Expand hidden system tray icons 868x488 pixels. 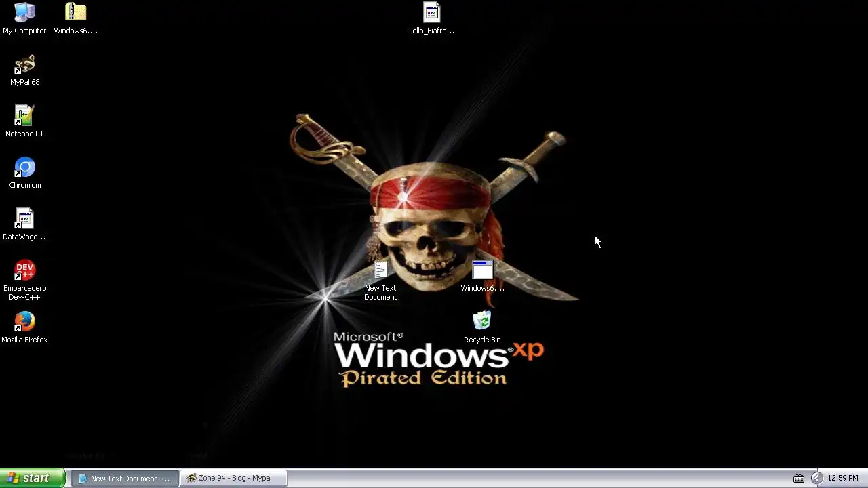[x=816, y=478]
